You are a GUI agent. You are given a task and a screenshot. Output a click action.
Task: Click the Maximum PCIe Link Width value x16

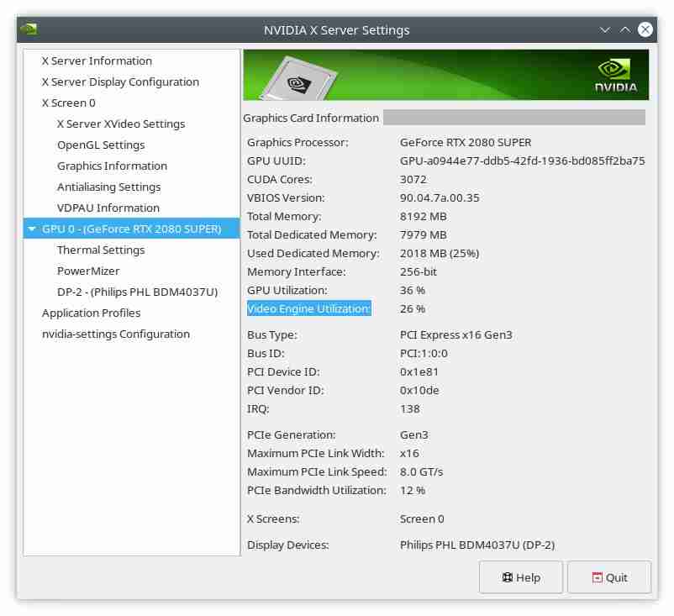[x=409, y=454]
